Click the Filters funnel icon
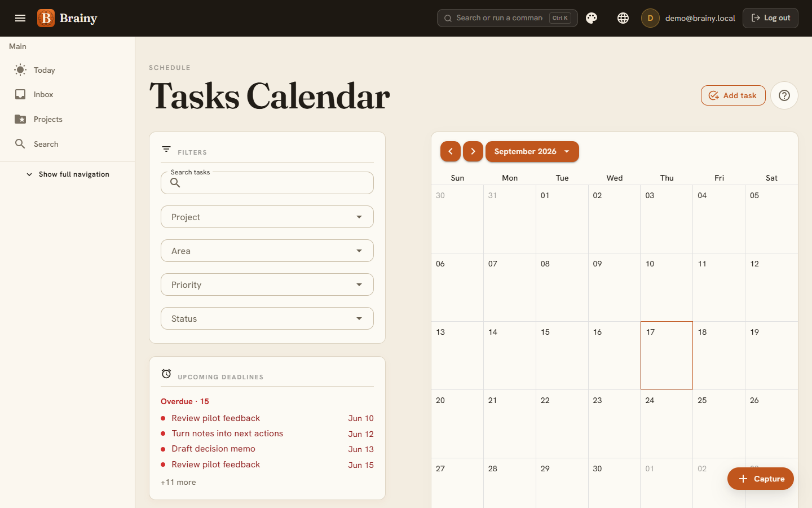812x508 pixels. 166,149
